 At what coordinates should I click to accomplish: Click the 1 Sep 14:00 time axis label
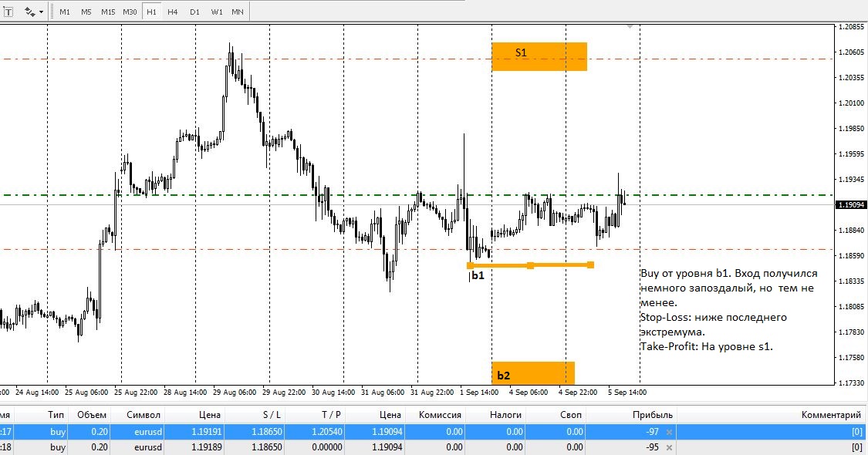pos(479,392)
